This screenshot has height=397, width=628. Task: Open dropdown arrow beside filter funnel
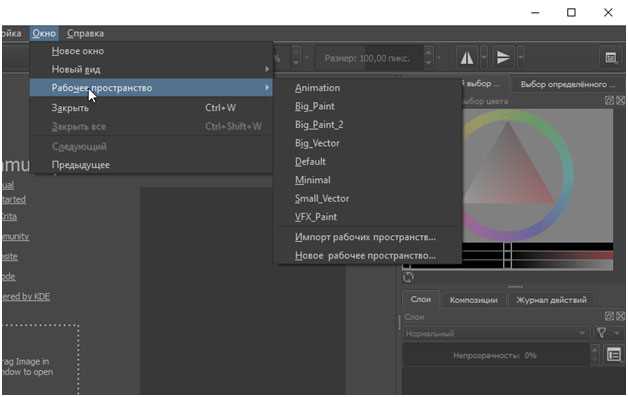[617, 333]
